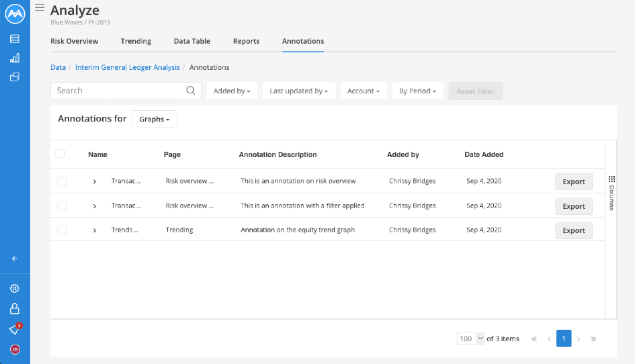Open notifications icon with red badge

[15, 329]
